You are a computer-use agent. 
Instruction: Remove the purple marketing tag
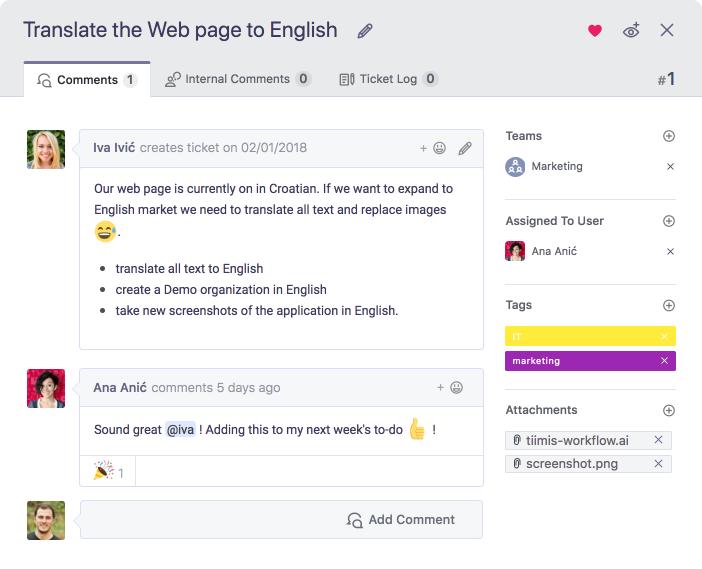coord(664,361)
